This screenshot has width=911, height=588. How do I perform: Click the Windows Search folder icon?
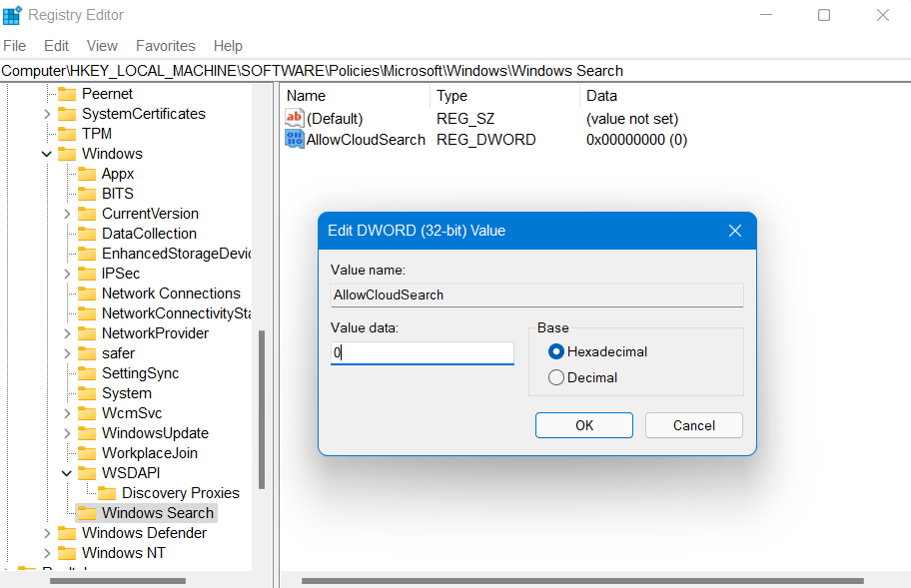pyautogui.click(x=87, y=513)
